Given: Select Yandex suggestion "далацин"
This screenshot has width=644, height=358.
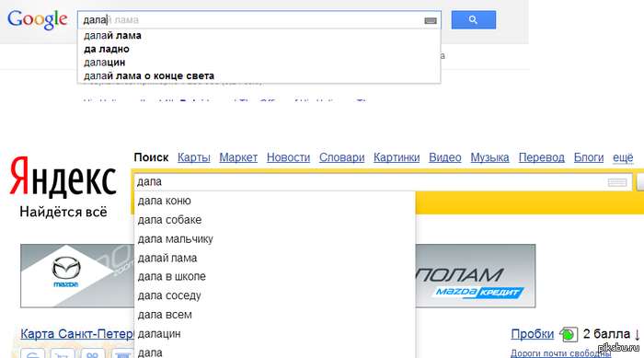Looking at the screenshot, I should click(x=274, y=334).
